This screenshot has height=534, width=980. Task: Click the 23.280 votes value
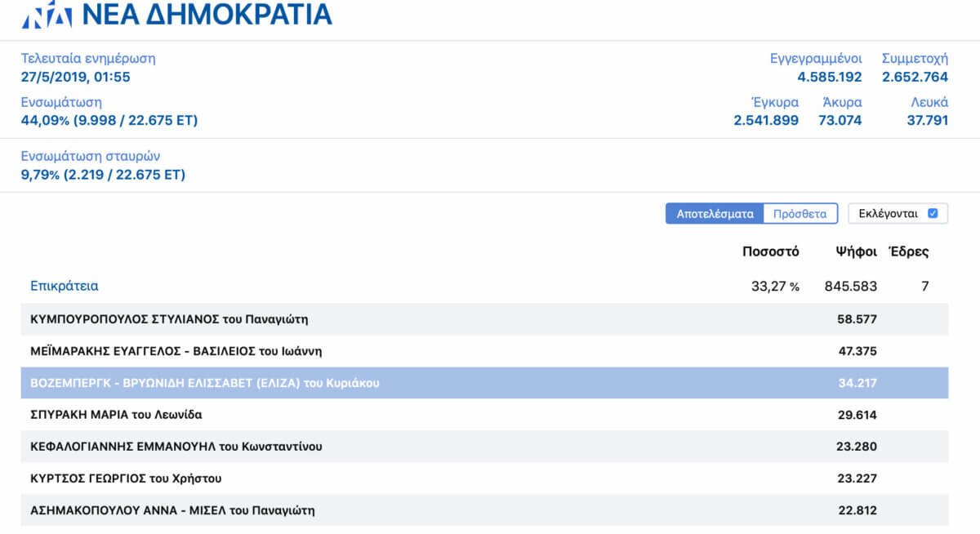857,447
